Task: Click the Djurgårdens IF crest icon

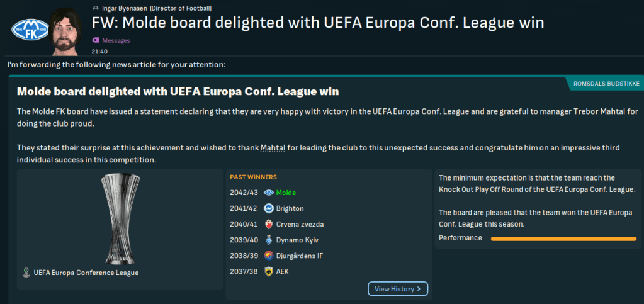Action: point(269,256)
